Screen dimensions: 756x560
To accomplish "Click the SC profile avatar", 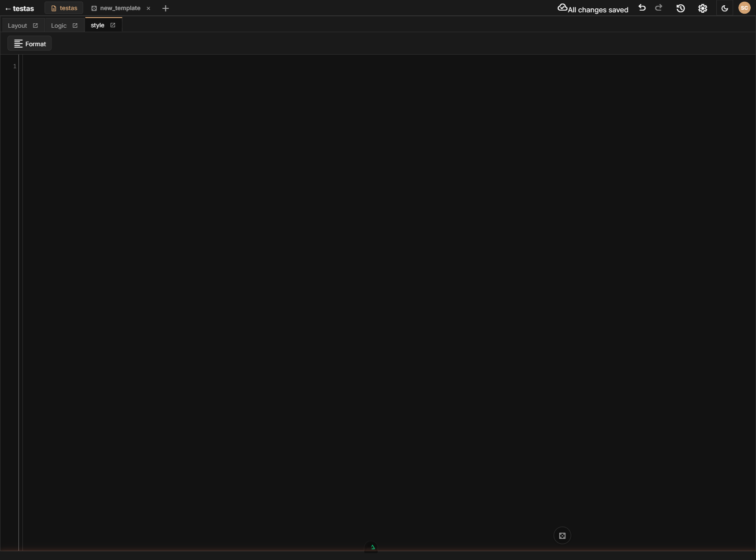I will coord(745,8).
